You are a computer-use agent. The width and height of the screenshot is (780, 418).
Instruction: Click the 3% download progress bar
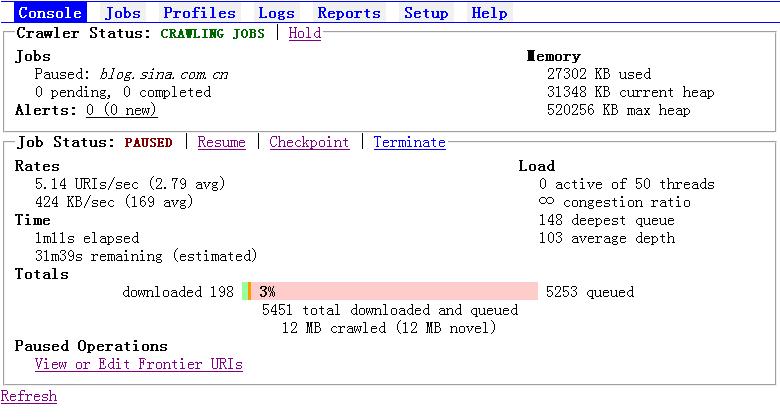(390, 291)
